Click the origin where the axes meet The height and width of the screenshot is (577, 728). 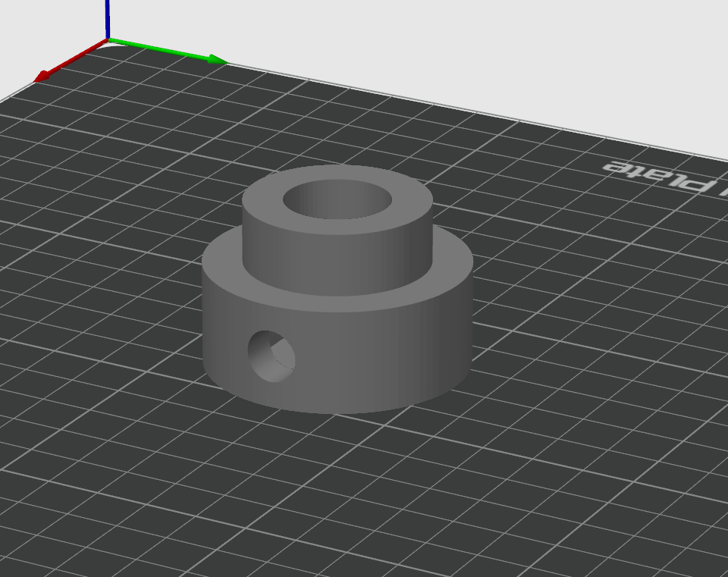(x=108, y=39)
